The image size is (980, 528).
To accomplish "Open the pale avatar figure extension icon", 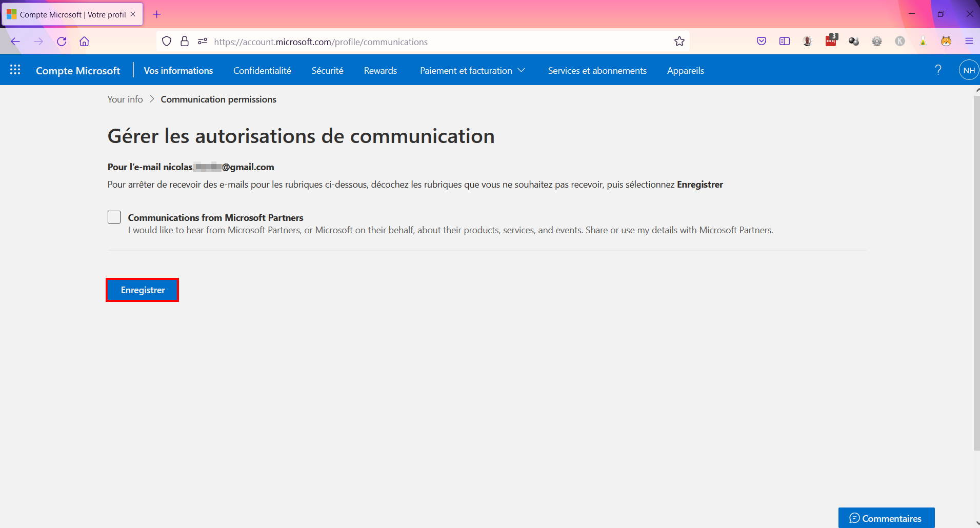I will (808, 42).
